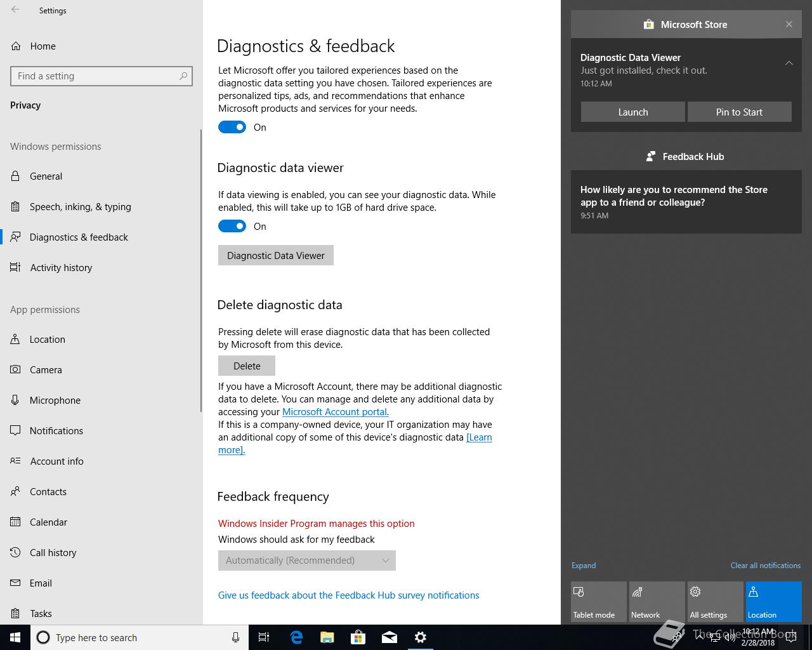The height and width of the screenshot is (650, 812).
Task: Click the Feedback Hub notification header
Action: pyautogui.click(x=686, y=156)
